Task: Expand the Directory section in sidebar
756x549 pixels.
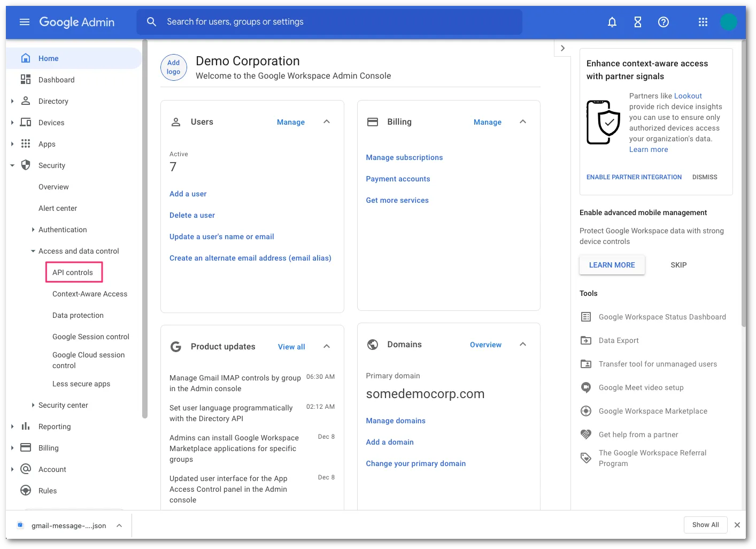Action: coord(12,101)
